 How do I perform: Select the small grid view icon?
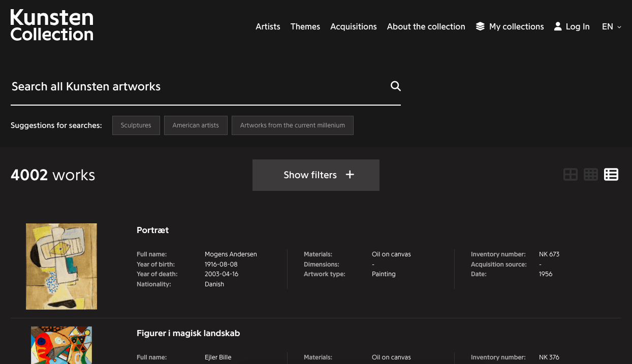tap(590, 174)
